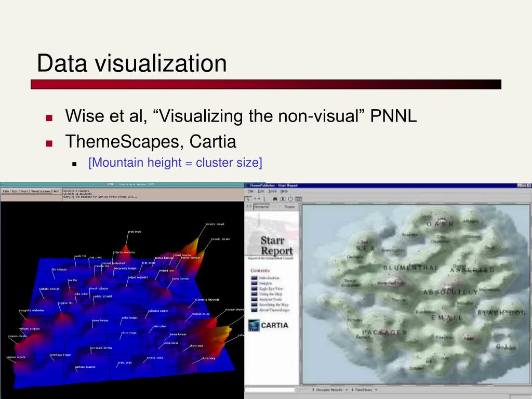Open Help menu in ThemePublisher window
This screenshot has width=532, height=399.
coord(284,191)
